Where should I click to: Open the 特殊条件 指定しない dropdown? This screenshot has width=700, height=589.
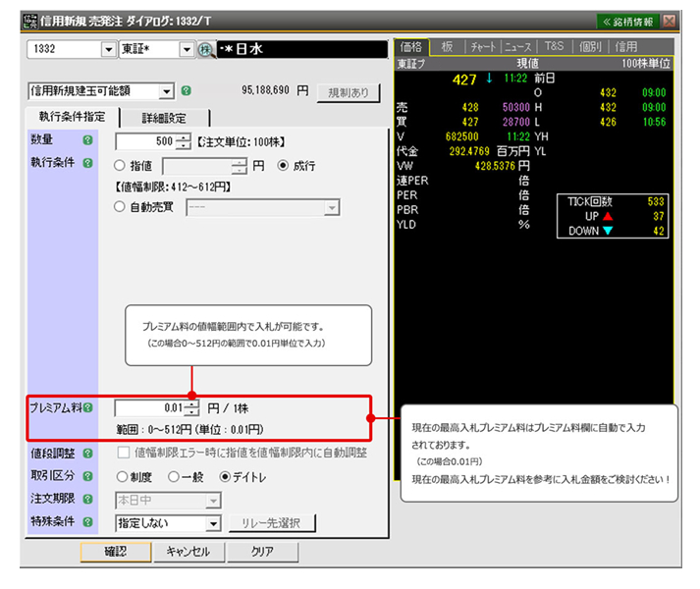pos(213,523)
